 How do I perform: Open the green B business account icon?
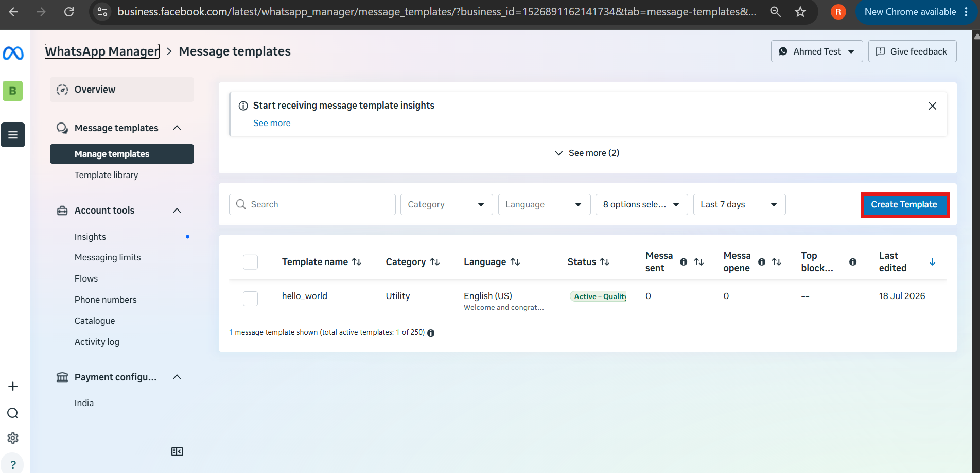tap(13, 91)
